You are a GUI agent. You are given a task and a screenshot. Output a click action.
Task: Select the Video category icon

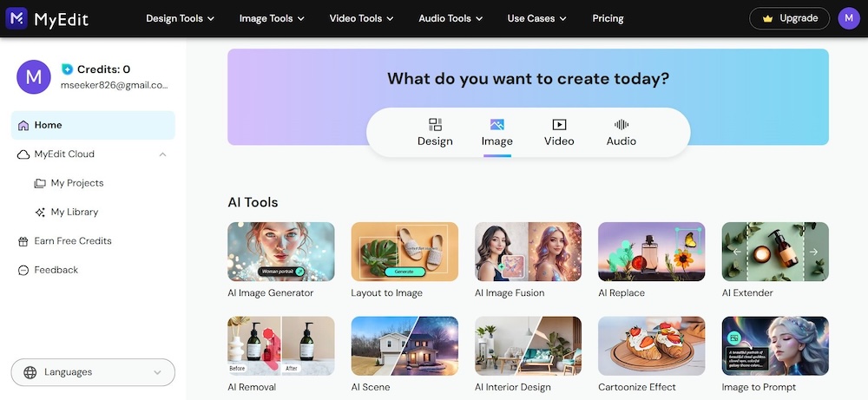(x=559, y=125)
